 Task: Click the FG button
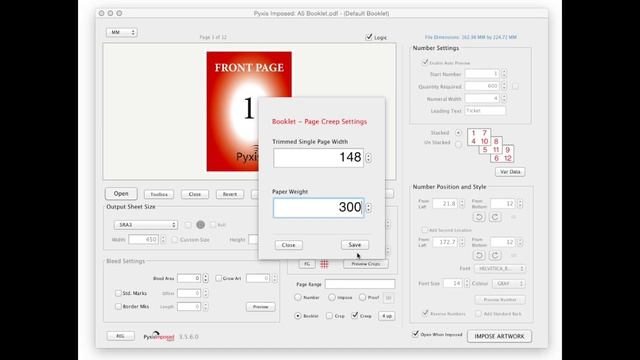click(307, 264)
